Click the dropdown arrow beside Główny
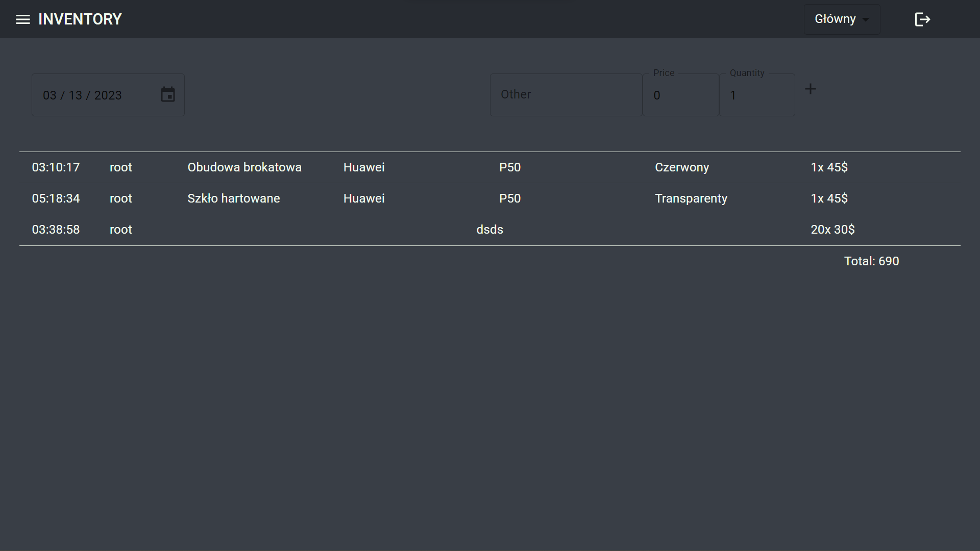The image size is (980, 551). coord(866,20)
